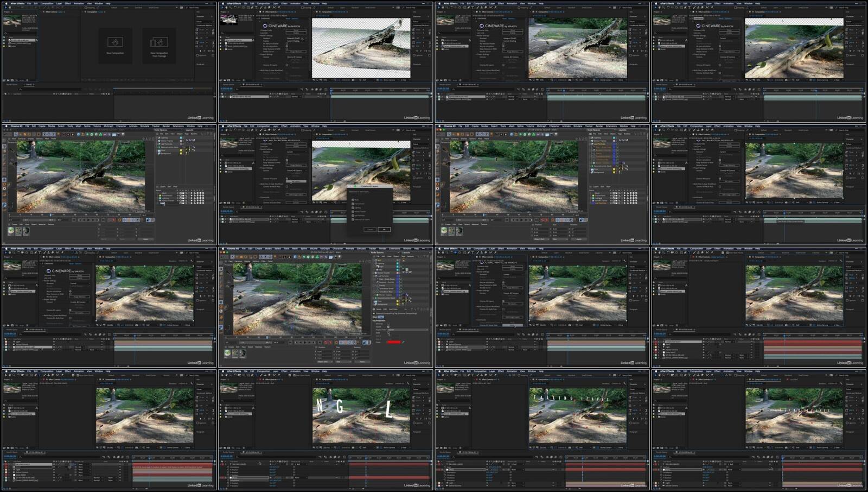This screenshot has width=868, height=492.
Task: Open After Effects menu on New Composition screen
Action: pyautogui.click(x=17, y=3)
